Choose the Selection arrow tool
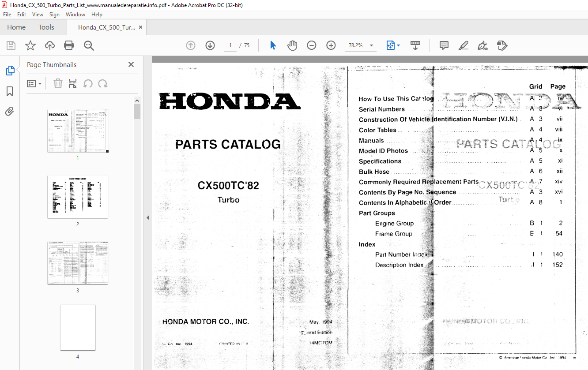Image resolution: width=588 pixels, height=370 pixels. 273,45
